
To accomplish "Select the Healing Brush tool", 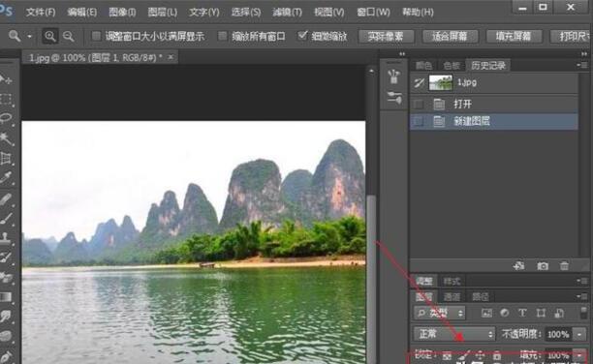I will point(6,198).
